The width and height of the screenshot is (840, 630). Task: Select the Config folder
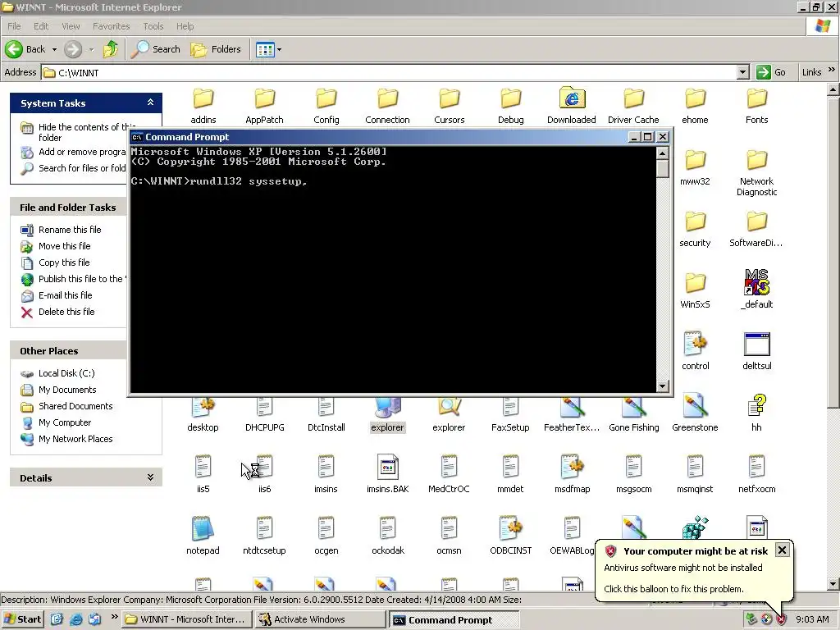(326, 106)
